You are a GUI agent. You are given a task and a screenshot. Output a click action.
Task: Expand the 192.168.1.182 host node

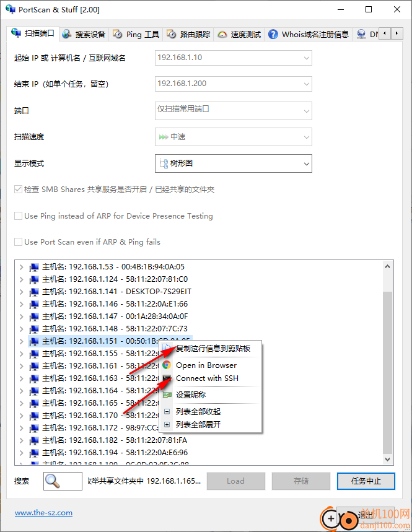tap(22, 440)
